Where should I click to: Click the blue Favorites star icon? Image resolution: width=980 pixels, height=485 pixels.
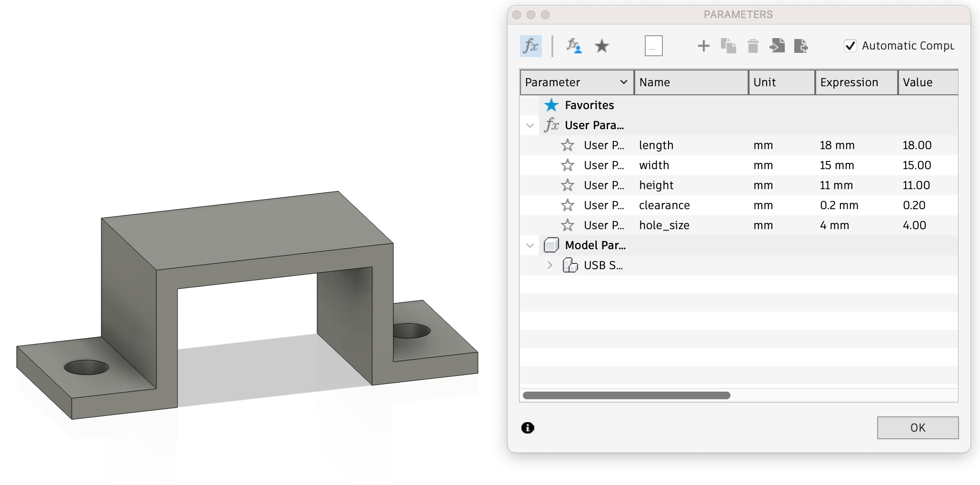(x=551, y=105)
